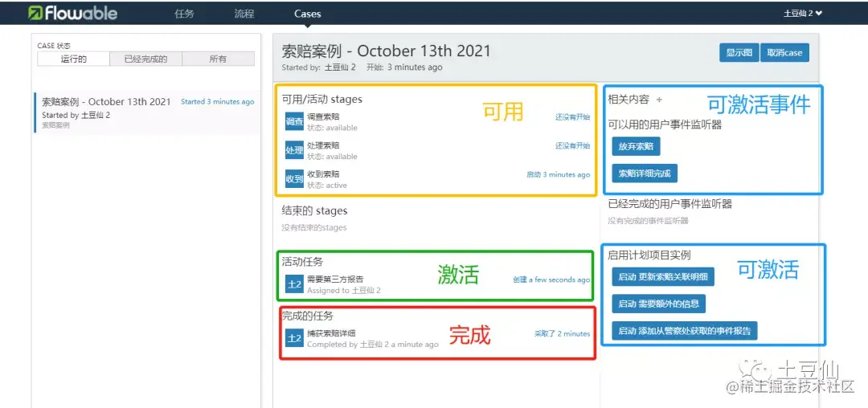The width and height of the screenshot is (868, 408).
Task: Open the 流程 menu
Action: (244, 14)
